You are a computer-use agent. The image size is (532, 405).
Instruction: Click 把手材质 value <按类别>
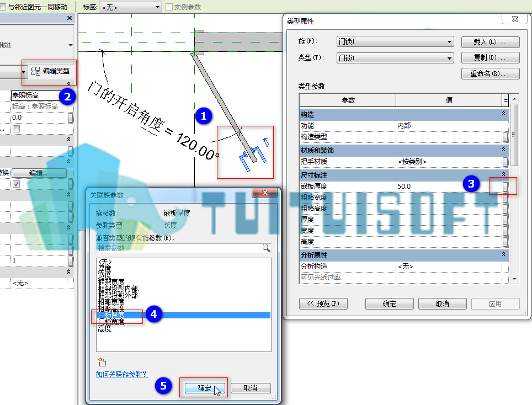coord(449,162)
